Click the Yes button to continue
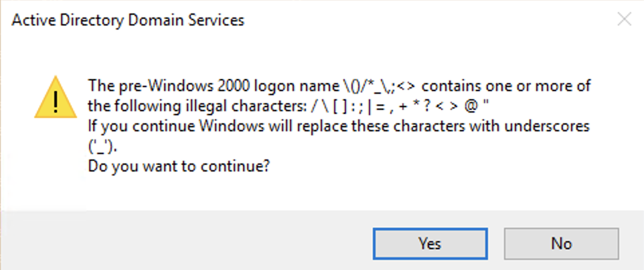Viewport: 644px width, 270px height. (x=429, y=243)
